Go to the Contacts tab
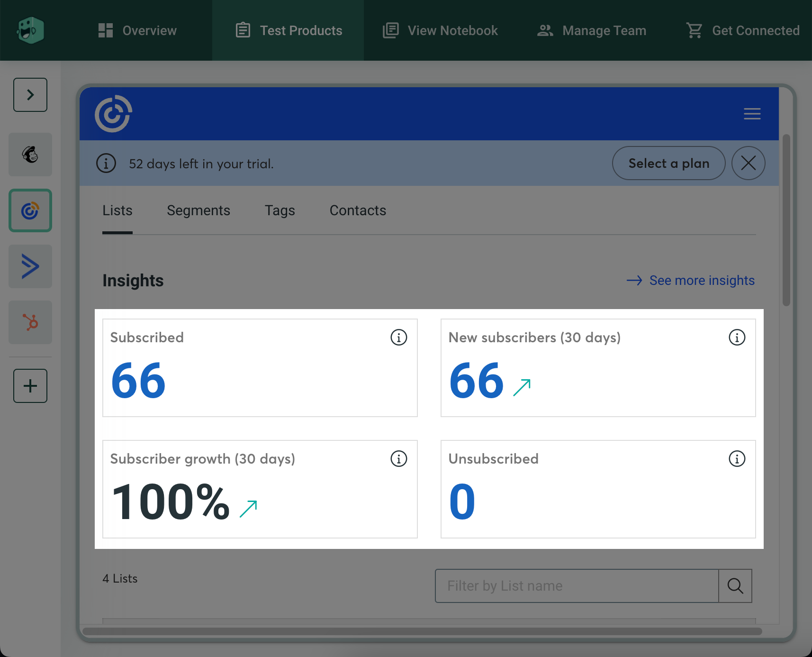This screenshot has height=657, width=812. (x=358, y=210)
